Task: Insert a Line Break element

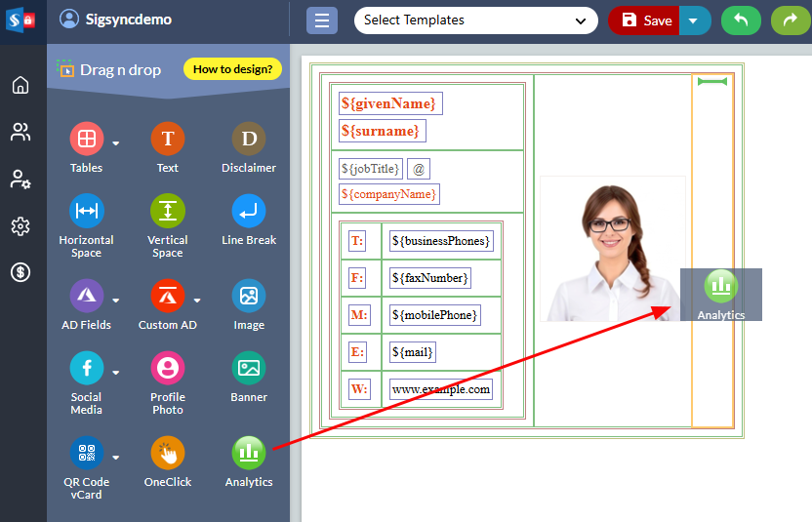Action: pos(249,212)
